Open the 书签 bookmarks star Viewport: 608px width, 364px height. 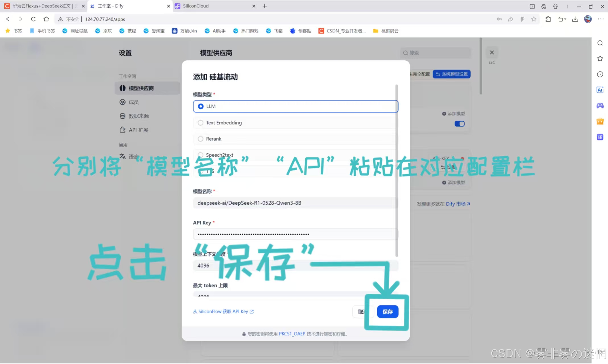point(14,31)
